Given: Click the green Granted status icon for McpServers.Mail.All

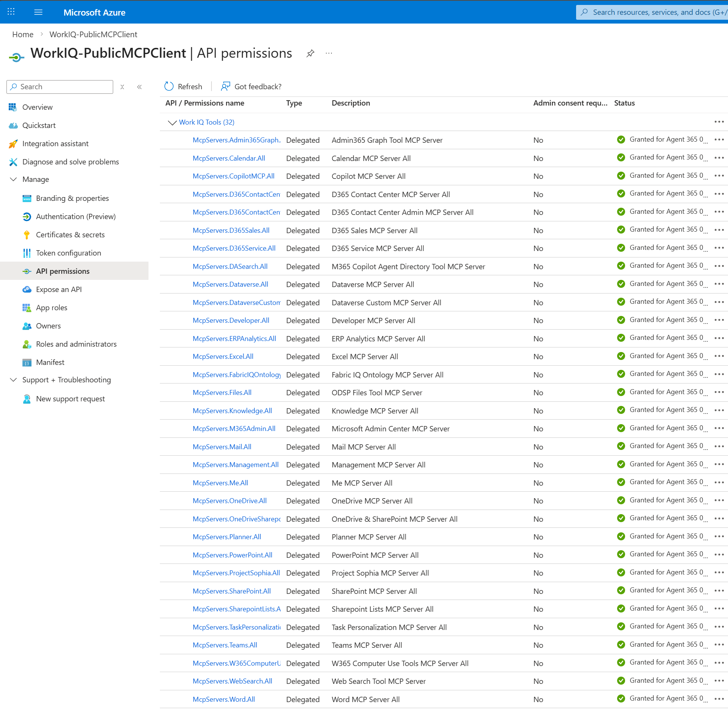Looking at the screenshot, I should pyautogui.click(x=621, y=446).
